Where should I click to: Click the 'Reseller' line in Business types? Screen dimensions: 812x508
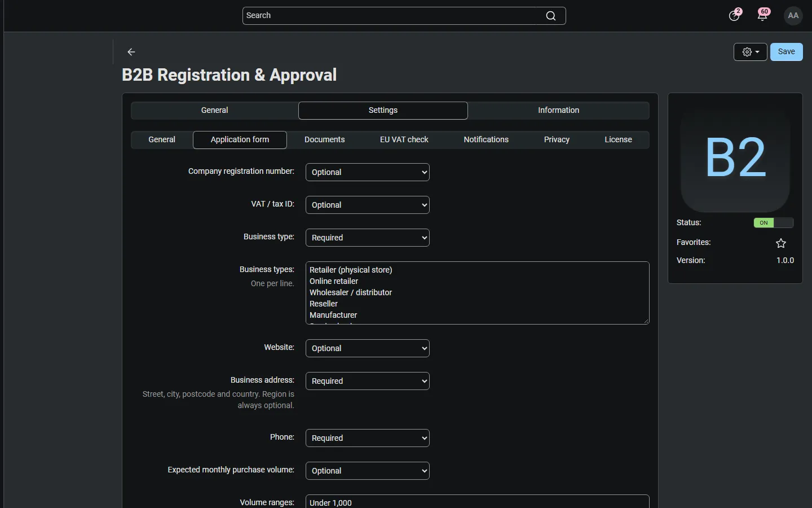324,304
